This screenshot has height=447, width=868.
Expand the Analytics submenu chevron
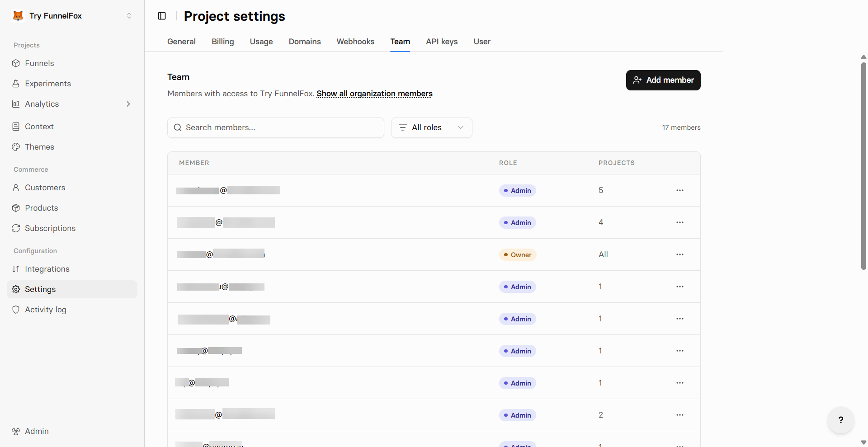click(x=128, y=104)
